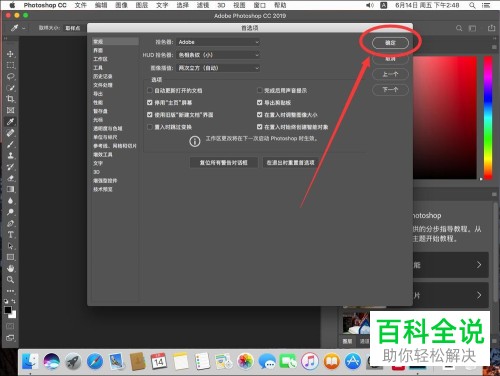Uncheck 在置入时调整图像大小 checkbox
500x376 pixels.
(260, 115)
